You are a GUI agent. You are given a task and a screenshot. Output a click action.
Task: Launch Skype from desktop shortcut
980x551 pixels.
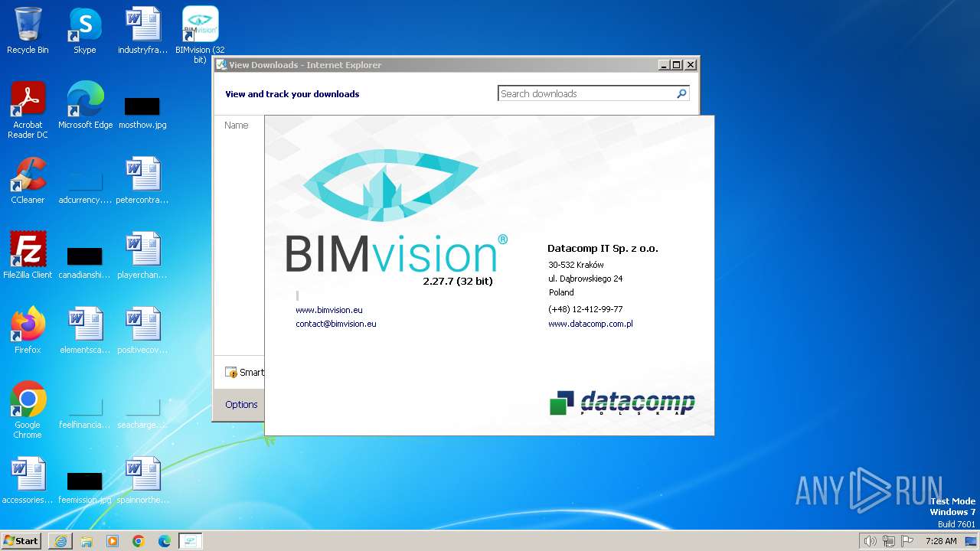(85, 31)
